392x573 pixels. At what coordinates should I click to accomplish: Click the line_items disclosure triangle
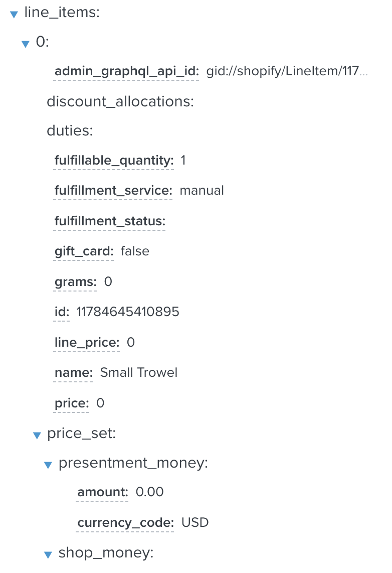point(13,14)
